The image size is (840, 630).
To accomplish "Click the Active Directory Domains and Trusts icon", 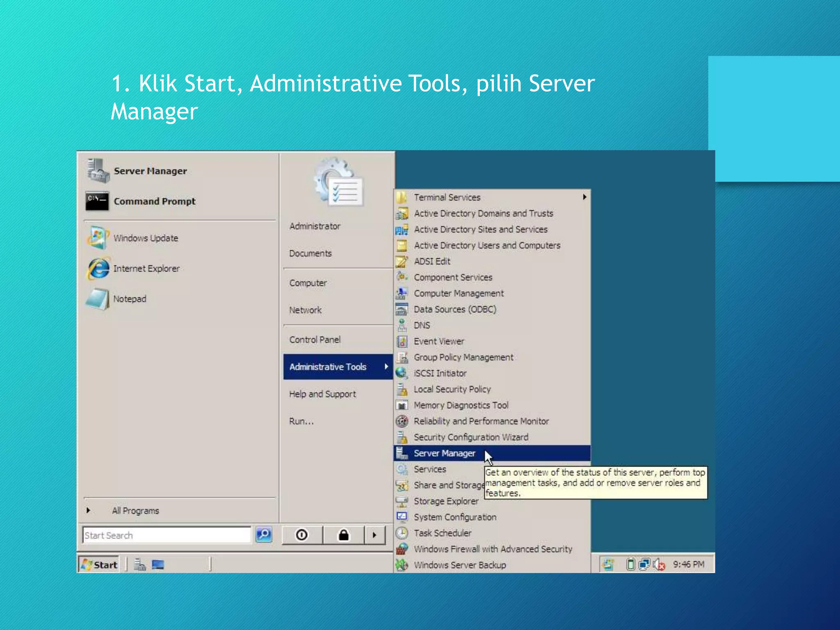I will coord(402,213).
